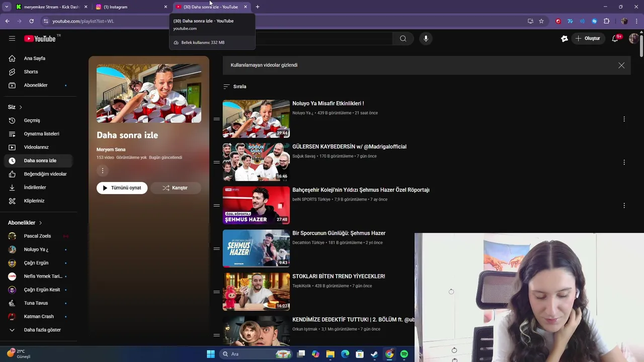644x362 pixels.
Task: Click the address bar URL
Action: pyautogui.click(x=83, y=21)
